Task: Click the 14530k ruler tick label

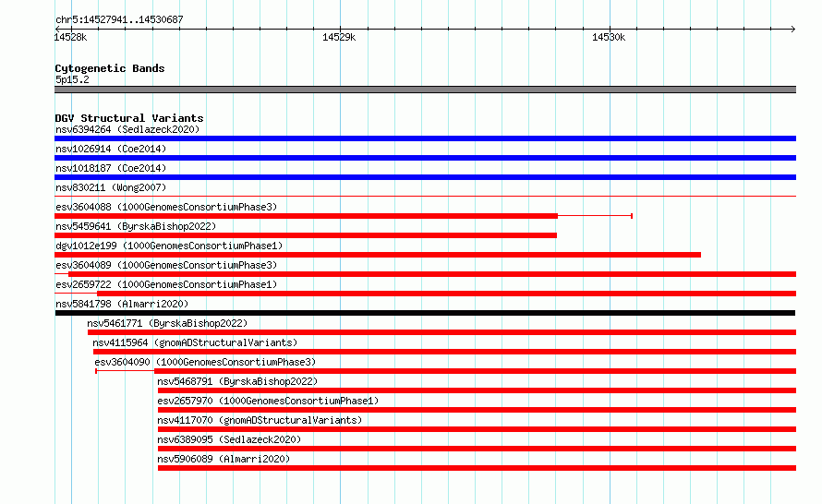Action: tap(609, 37)
